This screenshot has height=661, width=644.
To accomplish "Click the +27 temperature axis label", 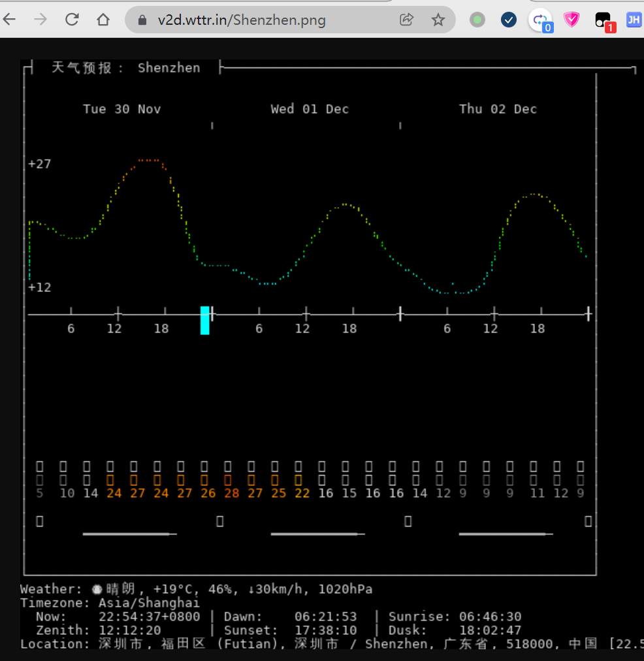I will [40, 164].
